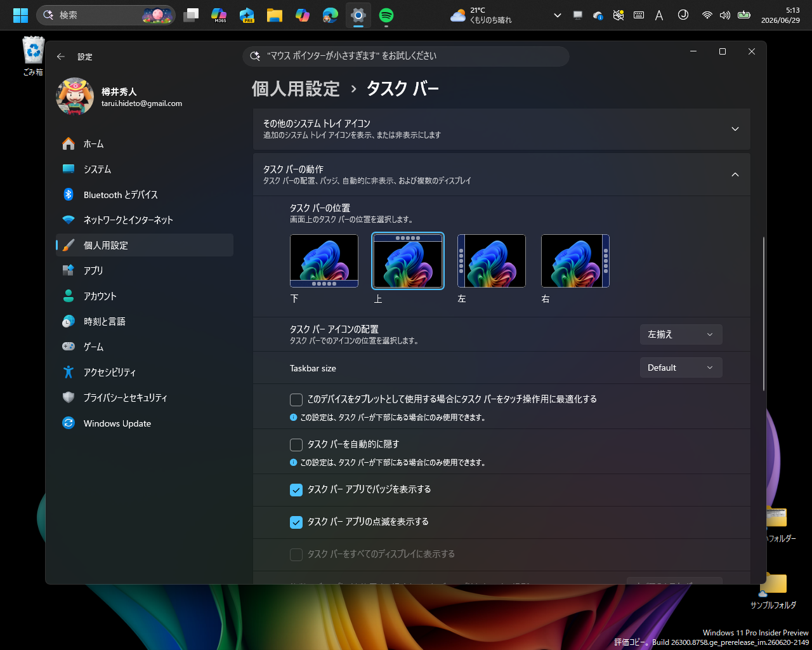The width and height of the screenshot is (812, 650).
Task: Click the search icon in Settings search box
Action: tap(255, 56)
